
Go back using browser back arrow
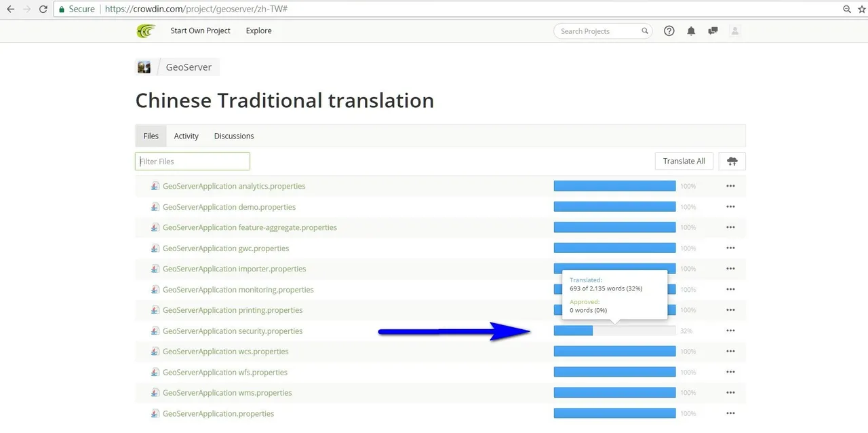click(10, 10)
